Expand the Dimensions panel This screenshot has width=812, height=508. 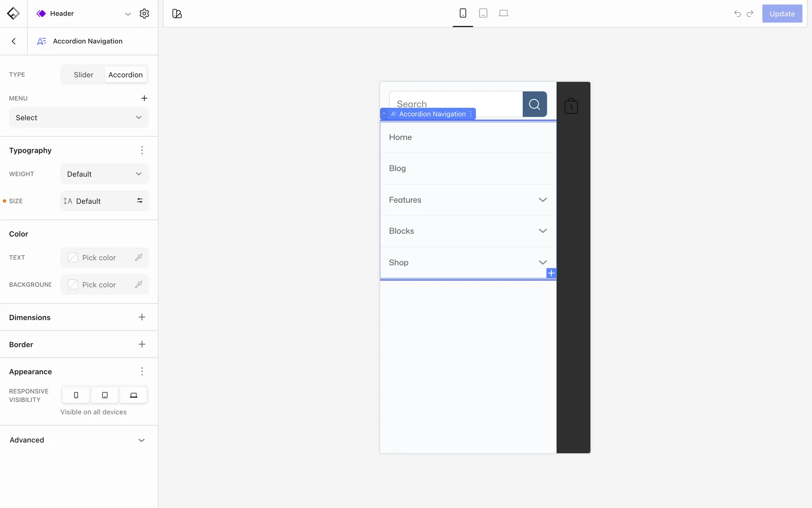pyautogui.click(x=142, y=317)
